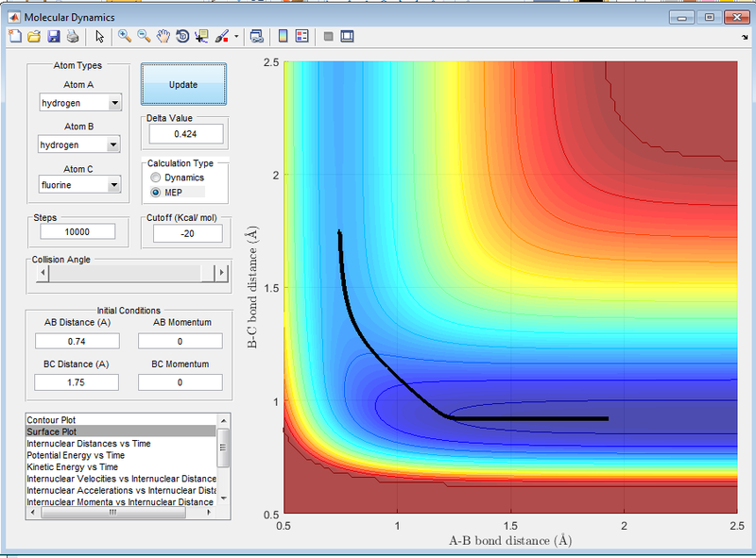
Task: Click plot list vertical scrollbar thumb
Action: pos(223,447)
